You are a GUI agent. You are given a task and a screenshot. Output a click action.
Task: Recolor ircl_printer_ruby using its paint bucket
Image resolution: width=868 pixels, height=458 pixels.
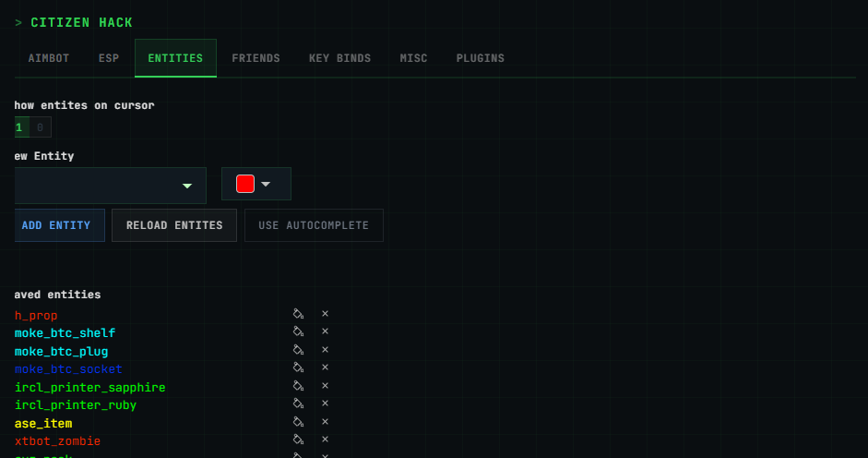(298, 404)
